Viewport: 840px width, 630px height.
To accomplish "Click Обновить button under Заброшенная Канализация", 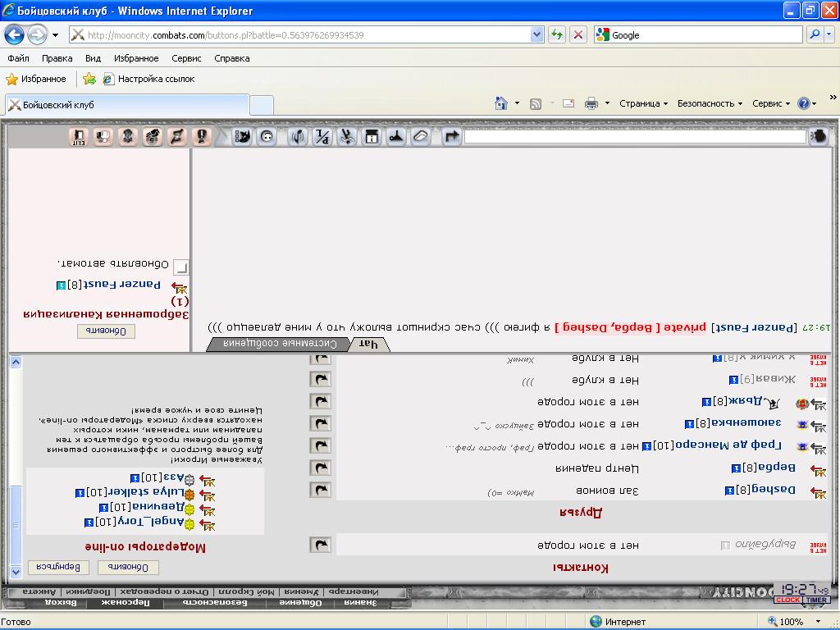I will click(x=106, y=331).
